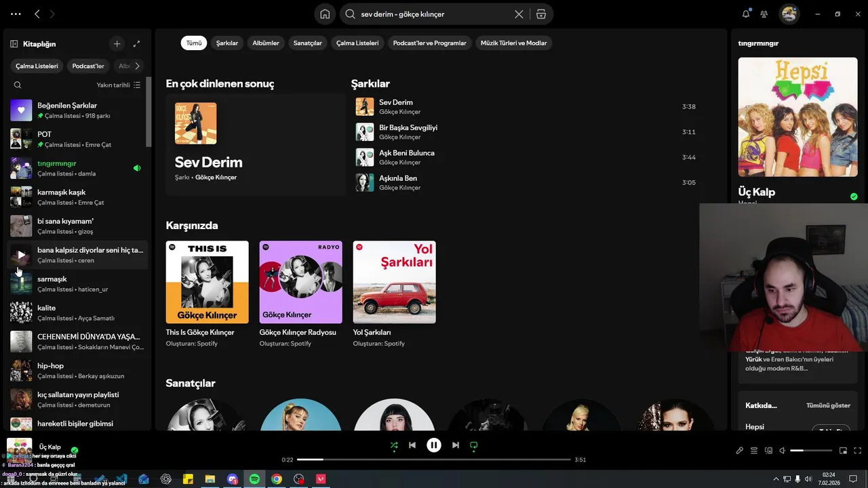
Task: Open bi sana kıyamam' playlist
Action: point(77,226)
